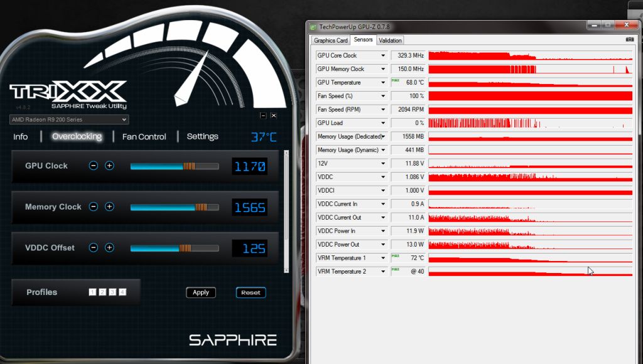Click the GPU-Z title bar app icon
Screen dimensions: 643x364
click(x=313, y=27)
